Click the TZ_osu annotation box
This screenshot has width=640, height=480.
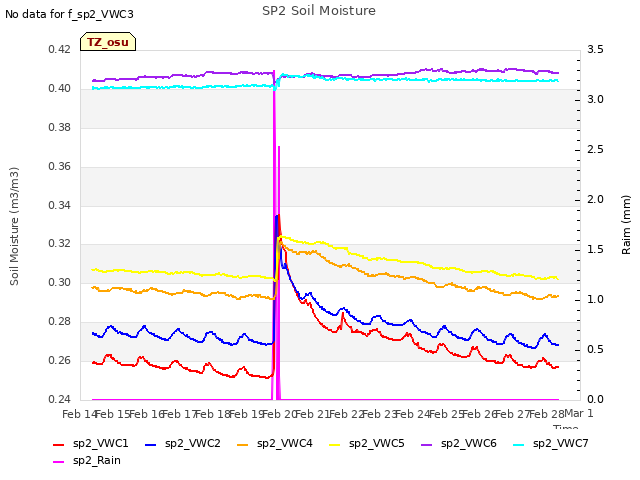[108, 42]
